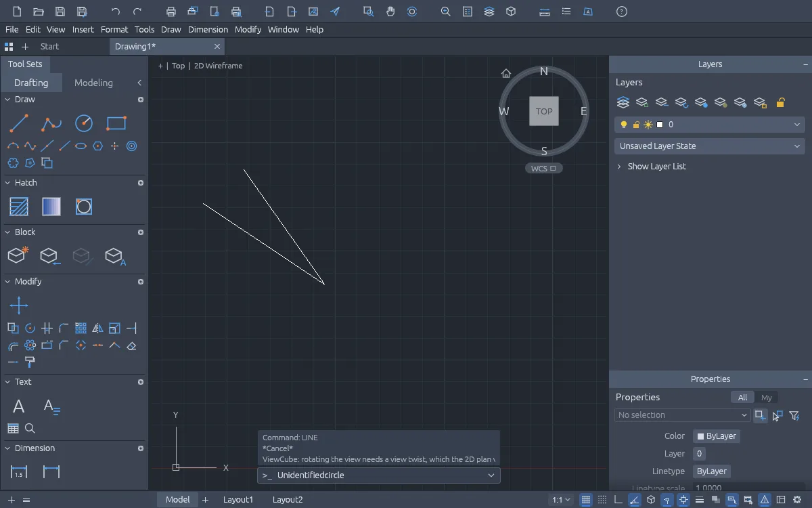The height and width of the screenshot is (508, 812).
Task: Open the Format menu
Action: point(114,29)
